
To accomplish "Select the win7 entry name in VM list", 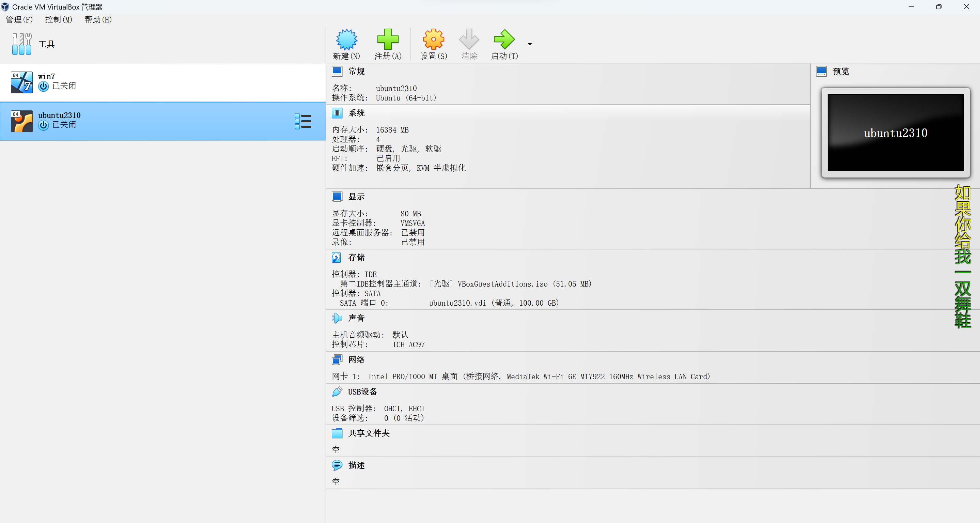I will [46, 77].
